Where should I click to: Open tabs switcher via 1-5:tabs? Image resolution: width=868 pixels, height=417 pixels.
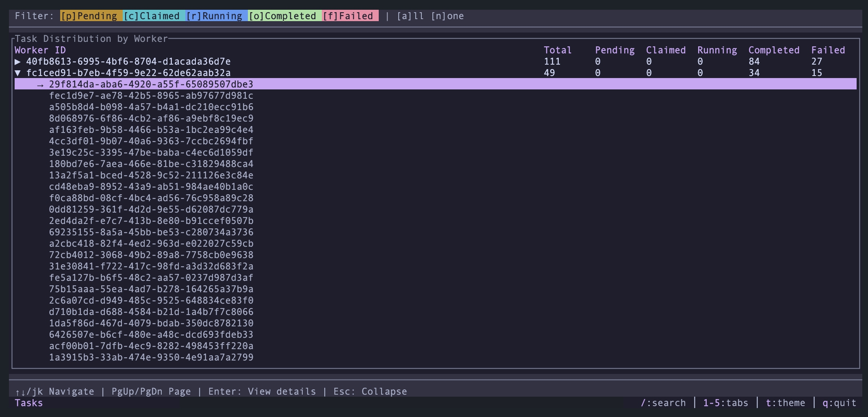[x=725, y=403]
